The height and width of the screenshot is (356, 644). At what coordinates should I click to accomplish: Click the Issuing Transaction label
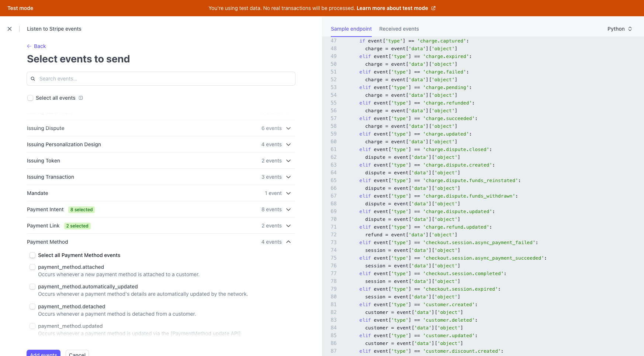coord(51,177)
